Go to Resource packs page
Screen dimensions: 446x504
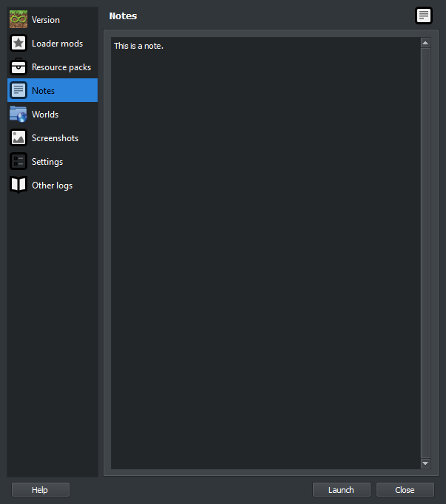53,67
